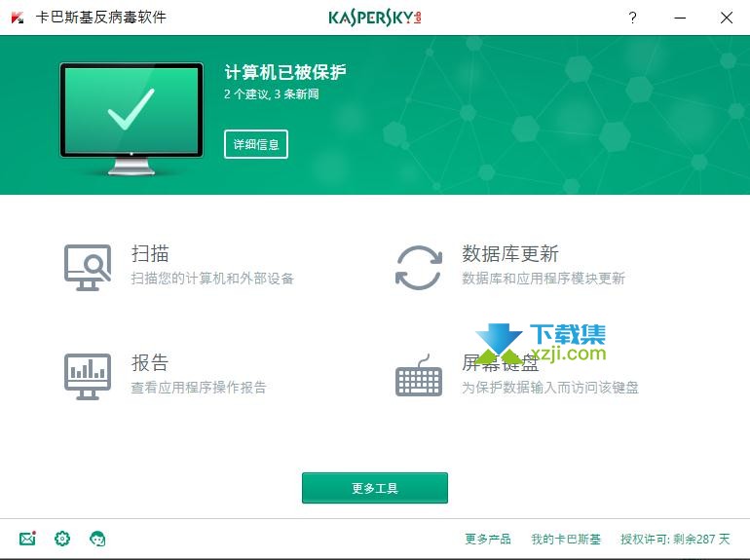The height and width of the screenshot is (560, 750).
Task: Click 数据库和应用程序模块更新 description
Action: coord(544,279)
